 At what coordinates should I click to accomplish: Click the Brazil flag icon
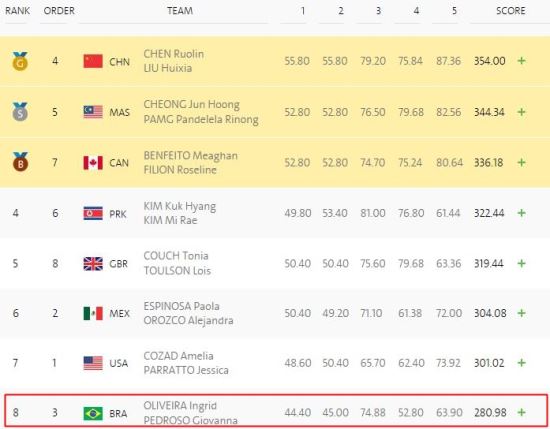tap(93, 413)
